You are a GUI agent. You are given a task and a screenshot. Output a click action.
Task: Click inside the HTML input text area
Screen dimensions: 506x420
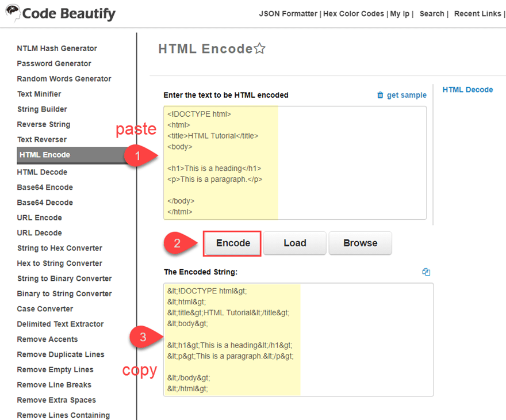click(x=351, y=162)
